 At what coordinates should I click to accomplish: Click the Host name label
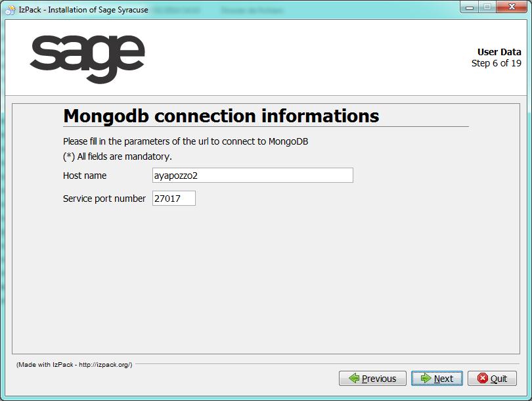click(85, 176)
